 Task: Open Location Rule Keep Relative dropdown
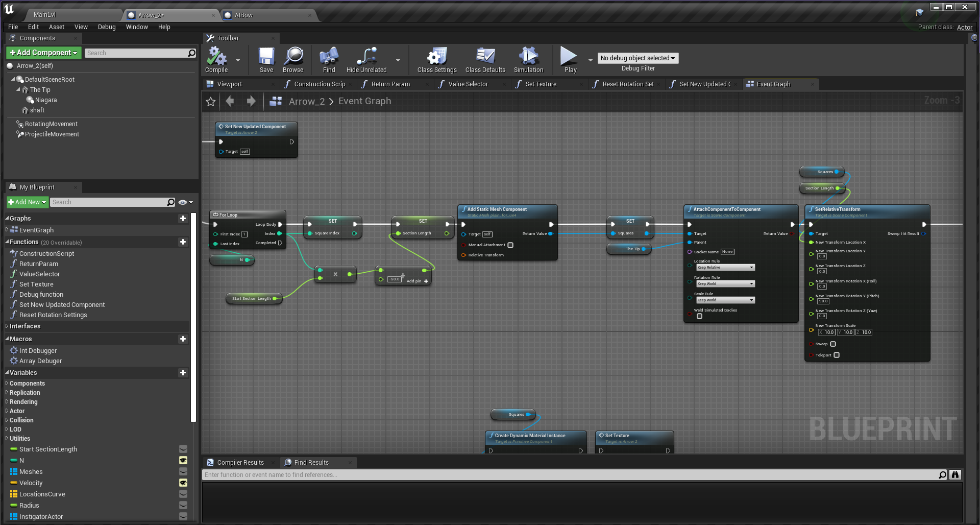(x=725, y=268)
